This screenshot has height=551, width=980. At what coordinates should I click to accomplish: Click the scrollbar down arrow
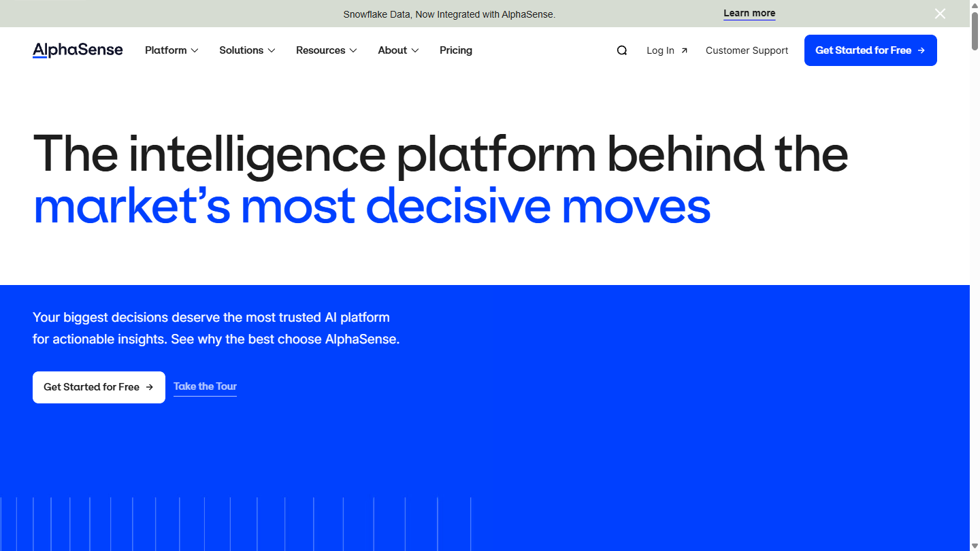(x=975, y=546)
